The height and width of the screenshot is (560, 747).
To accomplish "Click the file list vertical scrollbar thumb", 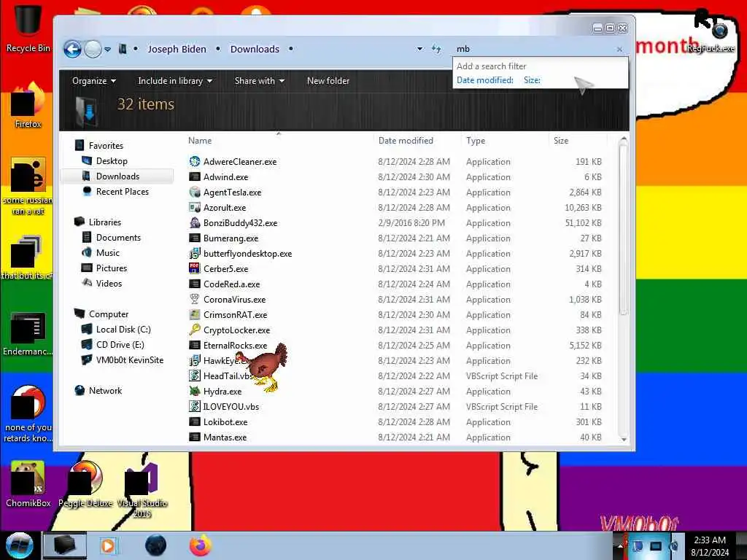I will point(624,228).
